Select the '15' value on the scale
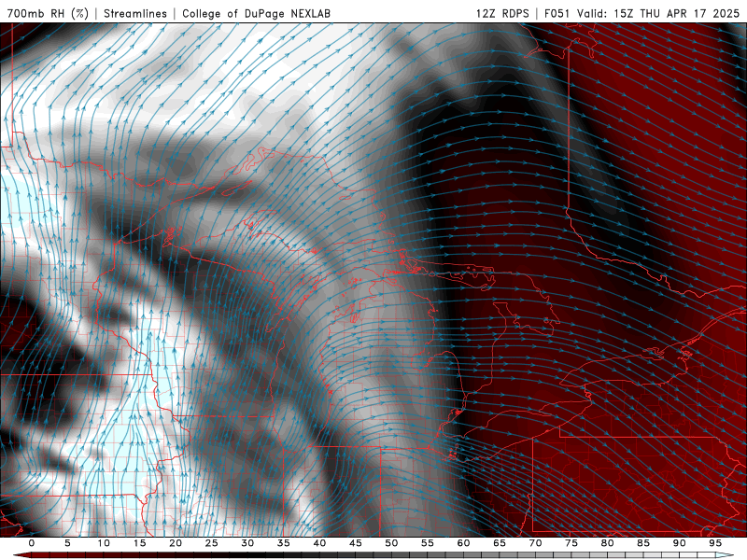The height and width of the screenshot is (560, 747). [139, 543]
